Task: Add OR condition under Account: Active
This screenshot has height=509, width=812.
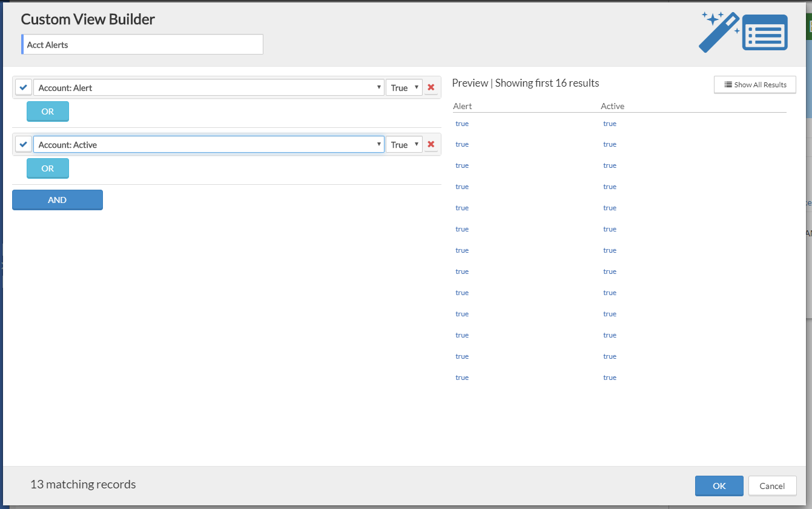Action: pos(48,168)
